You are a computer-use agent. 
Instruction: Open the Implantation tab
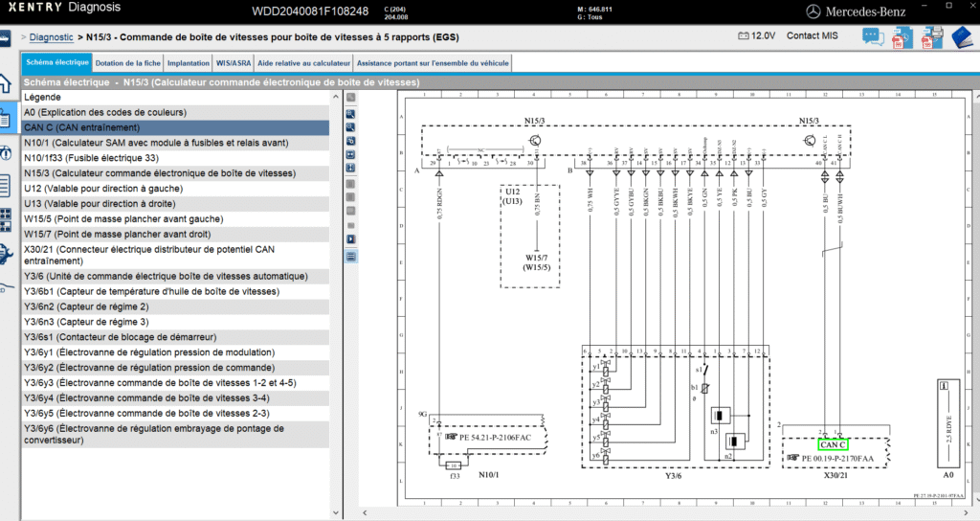[188, 63]
